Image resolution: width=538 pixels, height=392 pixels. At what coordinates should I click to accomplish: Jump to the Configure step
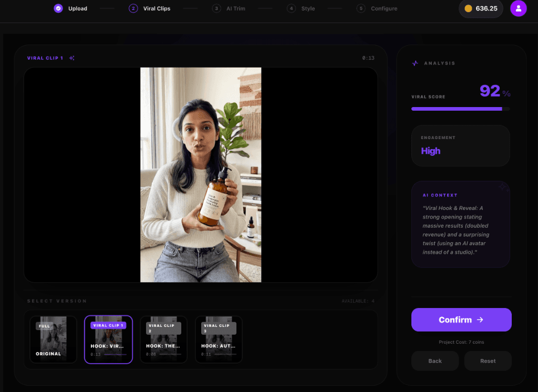[x=377, y=8]
